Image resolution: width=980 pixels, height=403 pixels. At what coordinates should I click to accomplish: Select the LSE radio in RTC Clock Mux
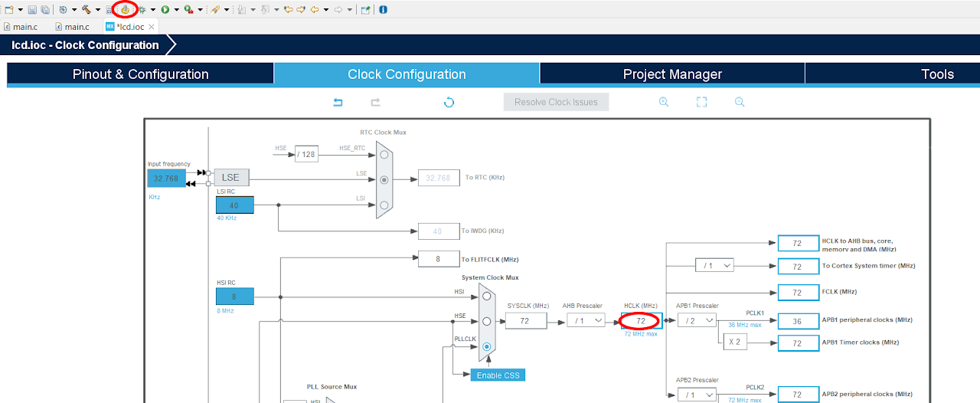(384, 179)
